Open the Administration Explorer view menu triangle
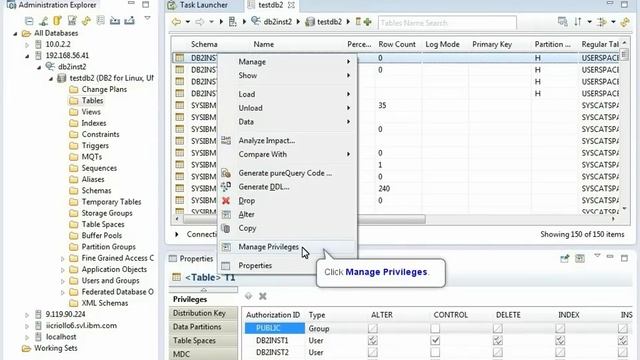640x360 pixels. (147, 19)
